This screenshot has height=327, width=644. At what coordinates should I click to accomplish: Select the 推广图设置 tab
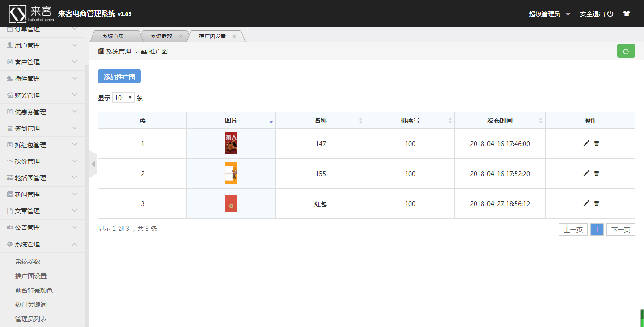[x=212, y=36]
